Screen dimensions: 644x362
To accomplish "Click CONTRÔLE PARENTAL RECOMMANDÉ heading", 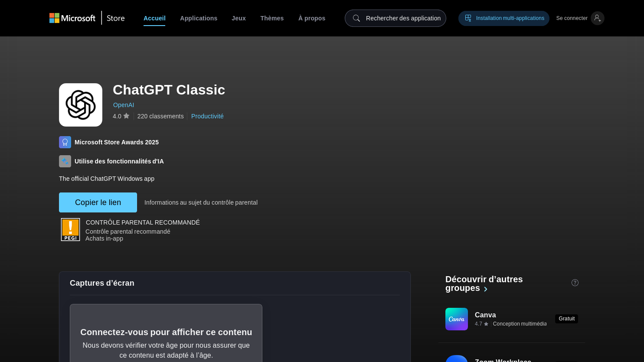I will [143, 222].
